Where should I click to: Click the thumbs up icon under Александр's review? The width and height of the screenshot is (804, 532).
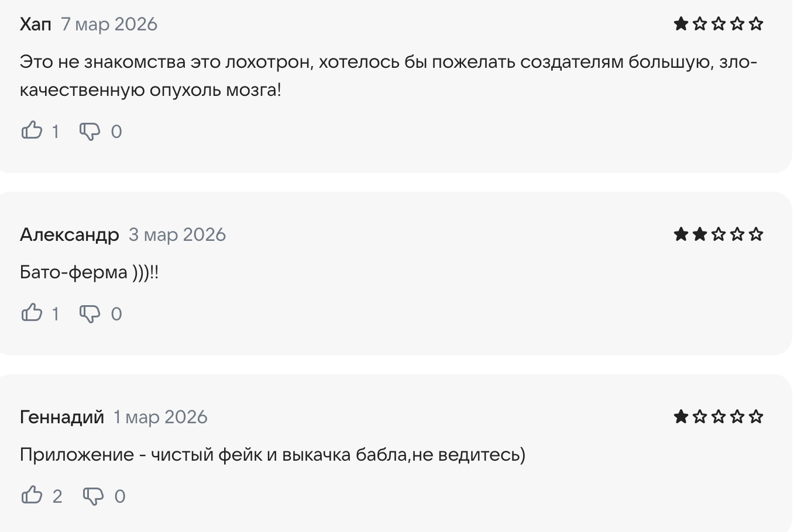click(x=32, y=313)
